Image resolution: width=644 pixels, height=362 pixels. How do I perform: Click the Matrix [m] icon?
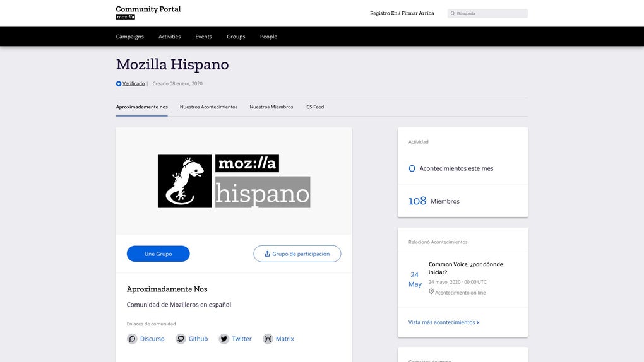click(x=268, y=339)
